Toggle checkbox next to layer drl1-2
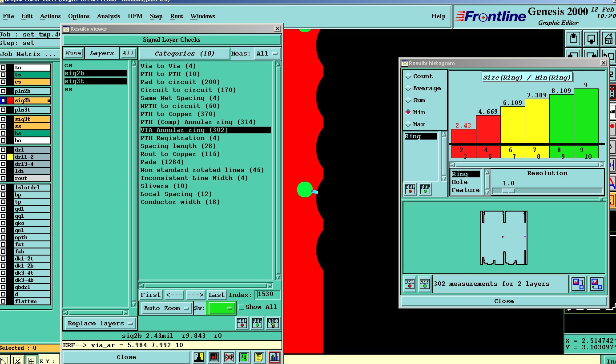Screen dimensions: 616x364 coord(4,157)
